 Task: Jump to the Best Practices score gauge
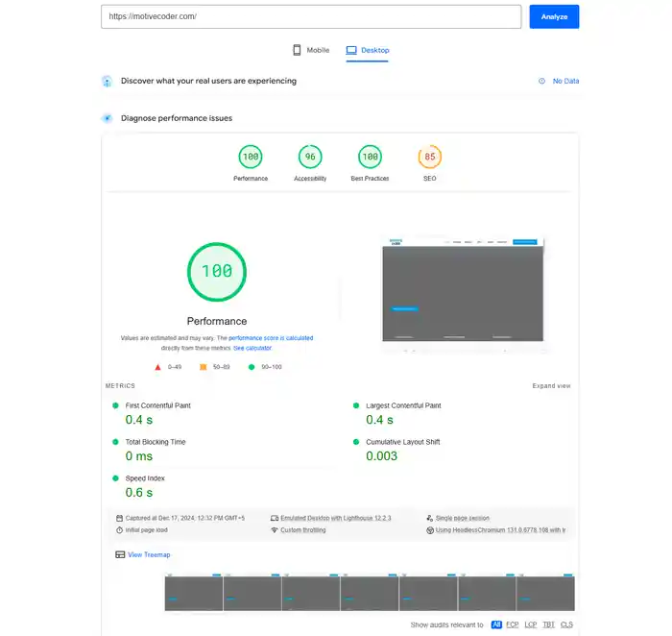tap(370, 157)
